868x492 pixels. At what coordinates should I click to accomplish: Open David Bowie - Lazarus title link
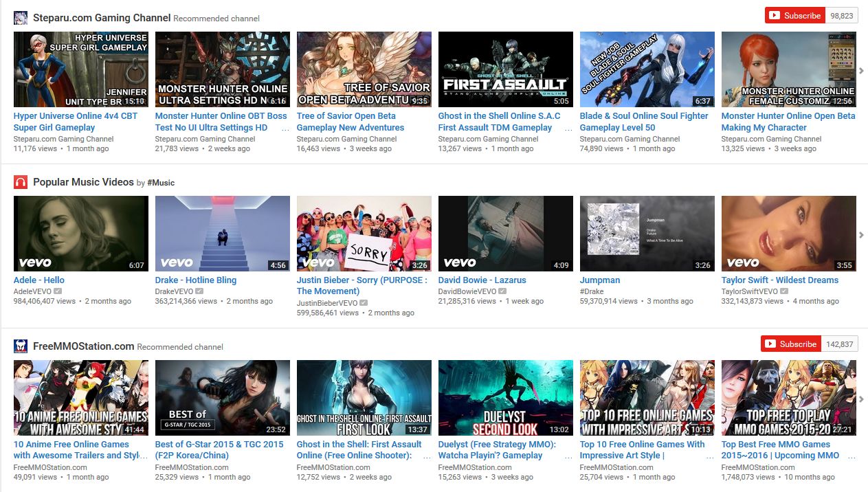(482, 280)
